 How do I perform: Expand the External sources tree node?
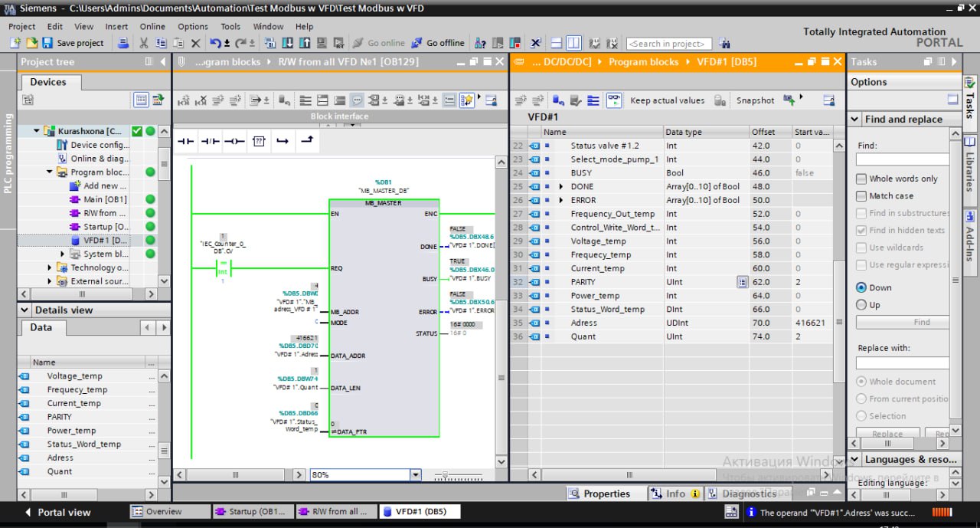pyautogui.click(x=50, y=281)
